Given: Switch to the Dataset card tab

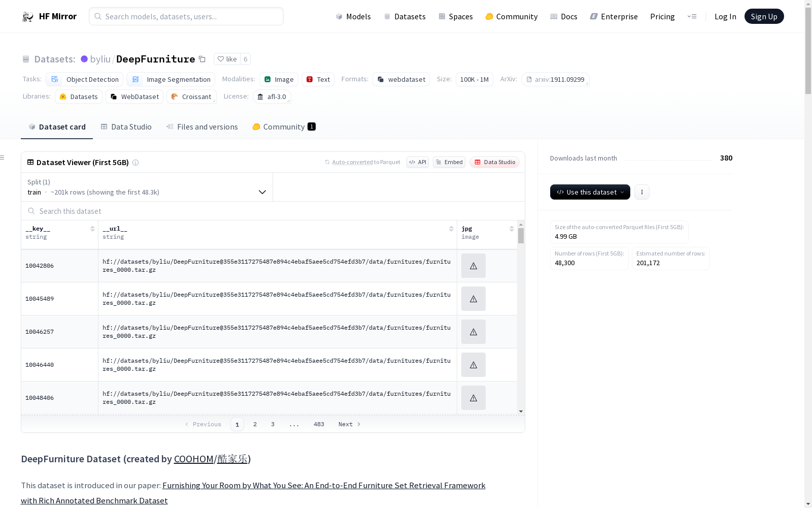Looking at the screenshot, I should [57, 127].
